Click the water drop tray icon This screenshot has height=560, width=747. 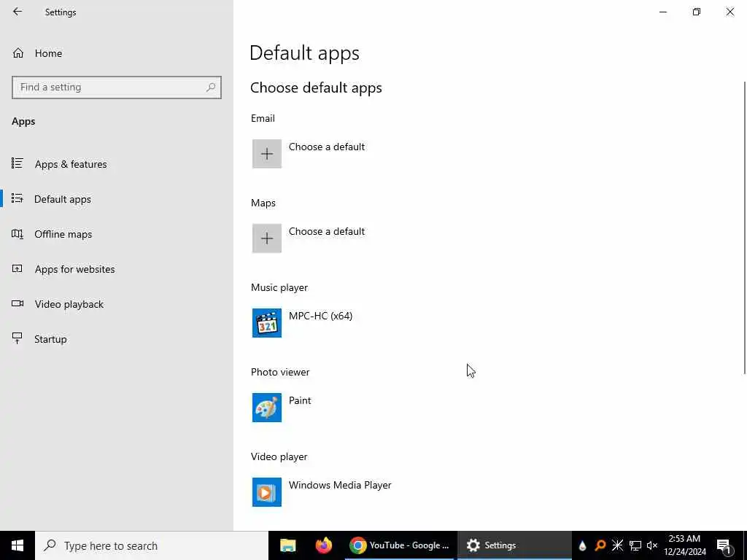[x=582, y=545]
